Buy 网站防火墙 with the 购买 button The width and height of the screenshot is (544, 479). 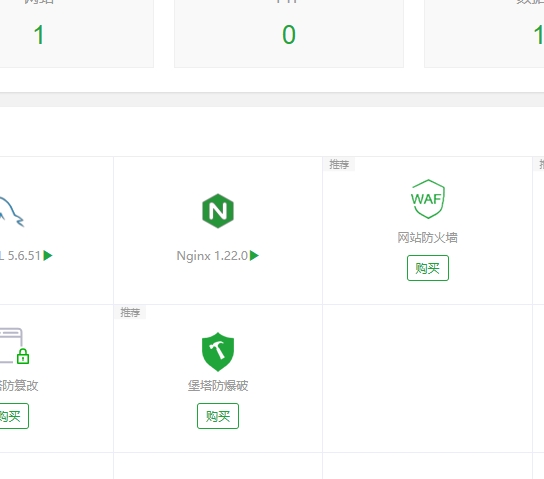tap(428, 268)
